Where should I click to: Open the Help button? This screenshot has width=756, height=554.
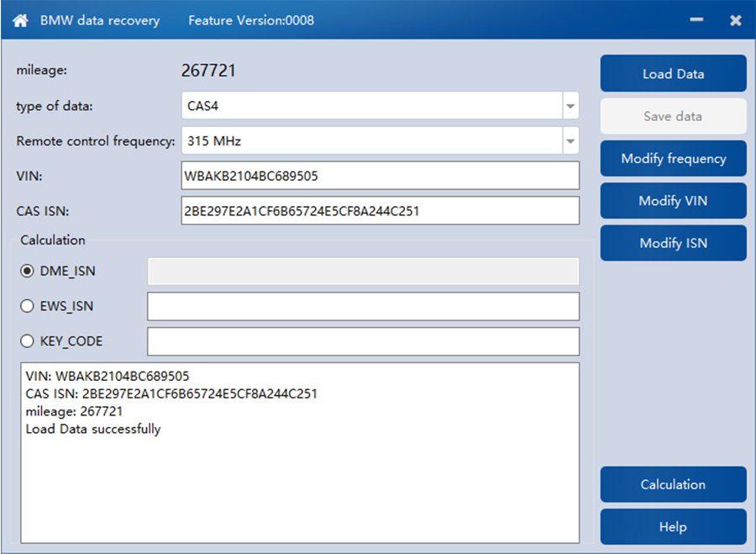[673, 526]
